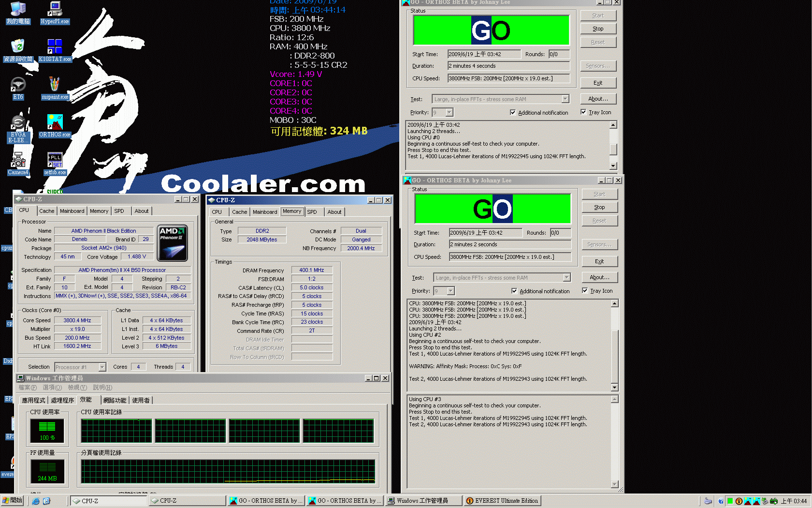This screenshot has height=508, width=812.
Task: Switch to first CPU-Z taskbar item
Action: click(109, 501)
